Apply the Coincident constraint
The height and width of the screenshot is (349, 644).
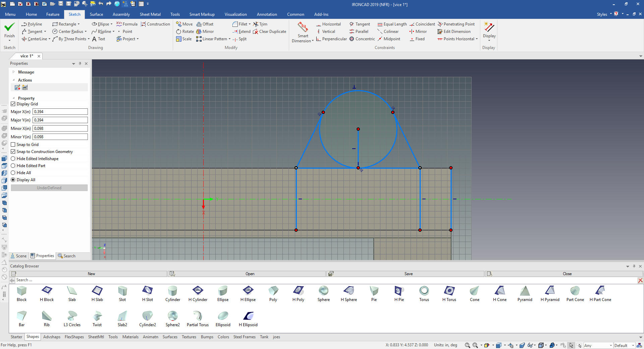(x=422, y=24)
